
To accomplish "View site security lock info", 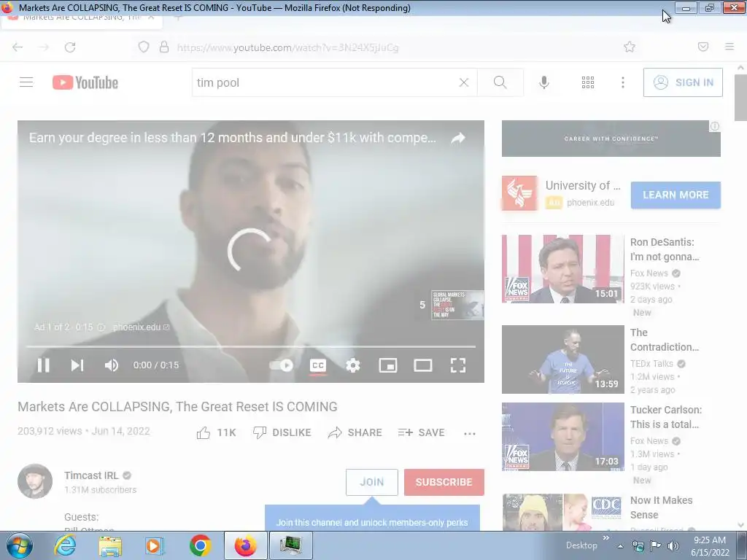I will [164, 47].
